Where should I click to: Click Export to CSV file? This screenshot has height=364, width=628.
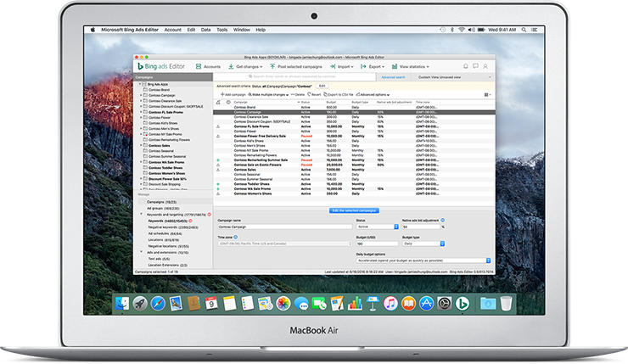pos(339,94)
